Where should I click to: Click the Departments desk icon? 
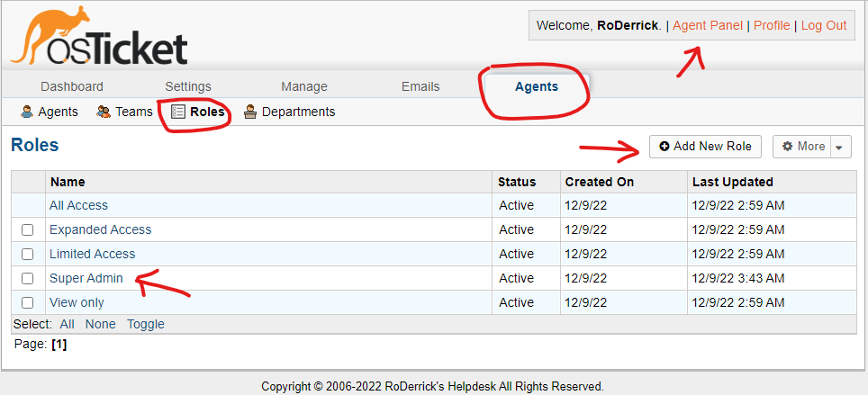click(x=250, y=112)
